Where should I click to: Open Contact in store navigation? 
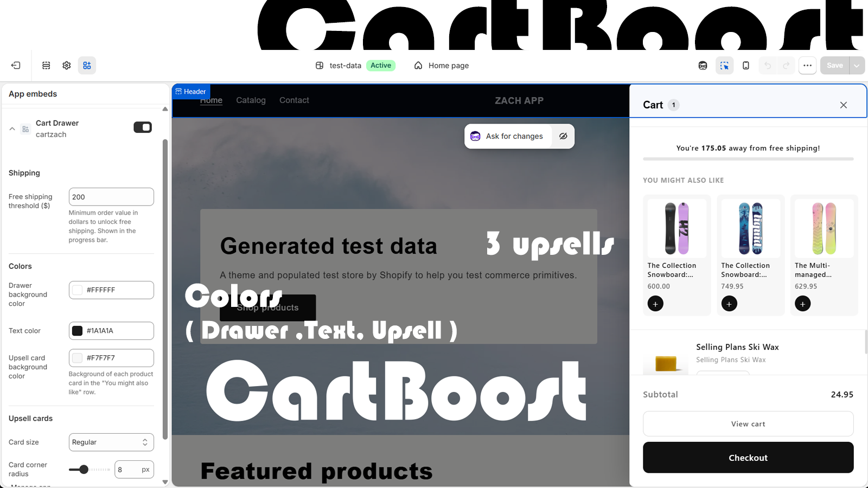(294, 100)
